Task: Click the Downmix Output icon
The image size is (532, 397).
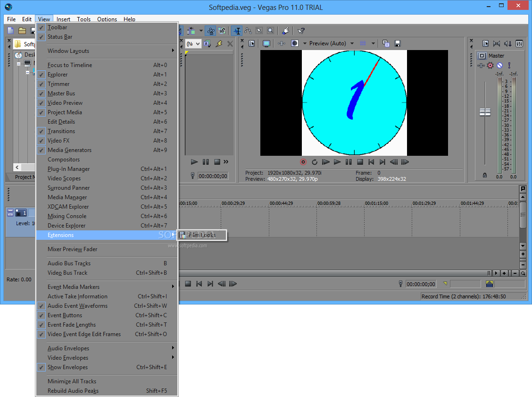Action: (497, 43)
